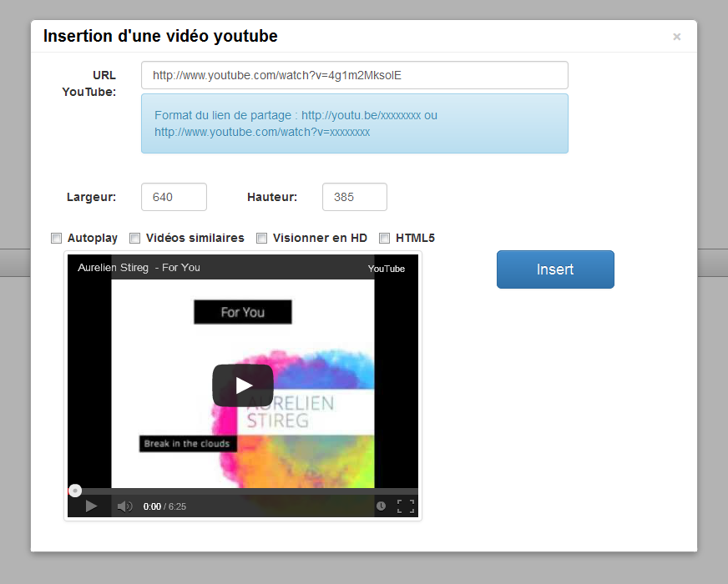Image resolution: width=728 pixels, height=584 pixels.
Task: Click the 'Insertion d'une vidéo youtube' heading
Action: (x=160, y=36)
